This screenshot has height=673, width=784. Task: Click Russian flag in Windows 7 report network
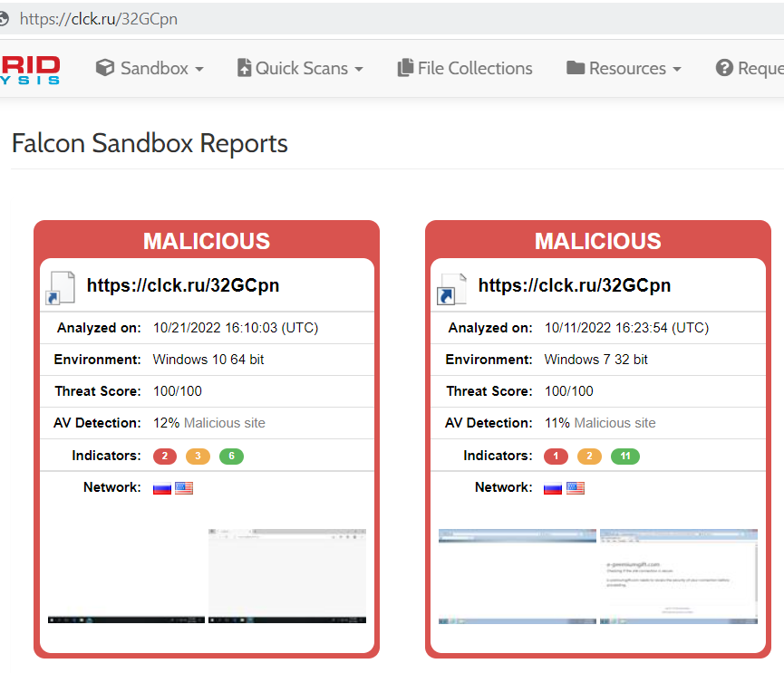click(x=553, y=487)
